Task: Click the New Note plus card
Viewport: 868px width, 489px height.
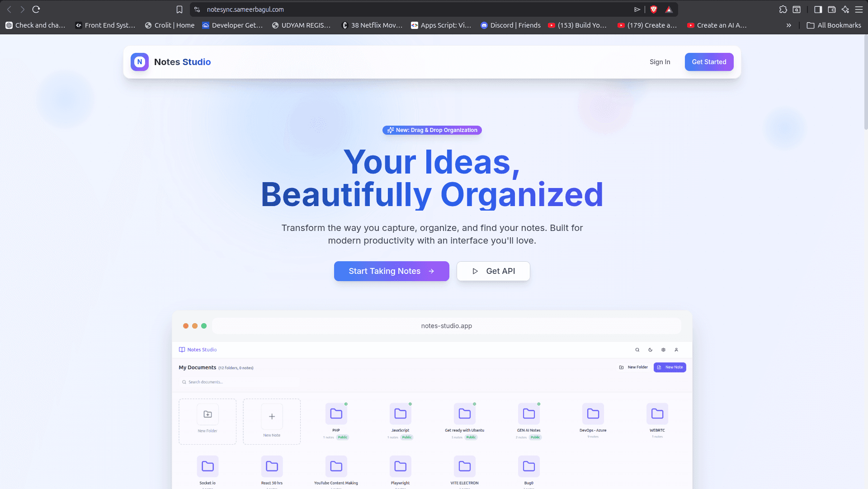Action: coord(272,421)
